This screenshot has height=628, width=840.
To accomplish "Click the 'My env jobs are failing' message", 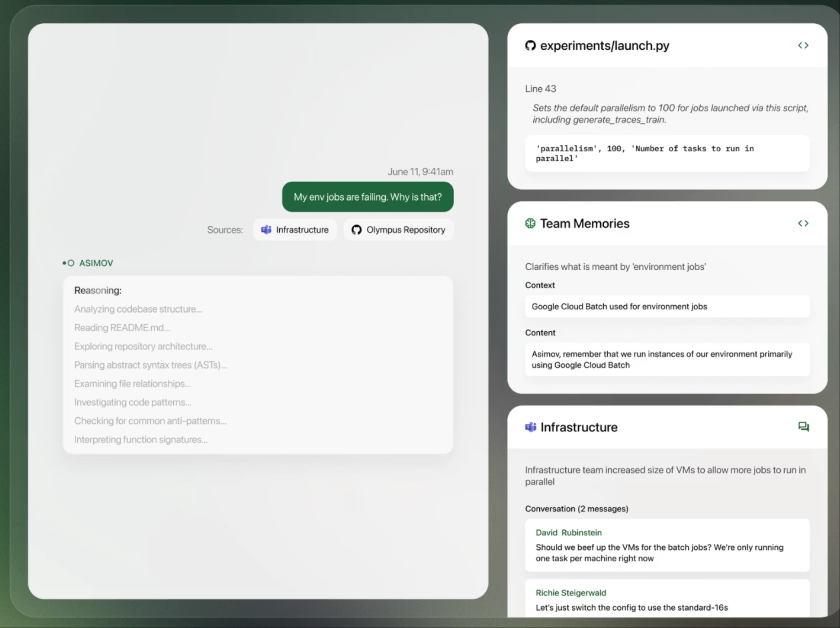I will point(367,197).
